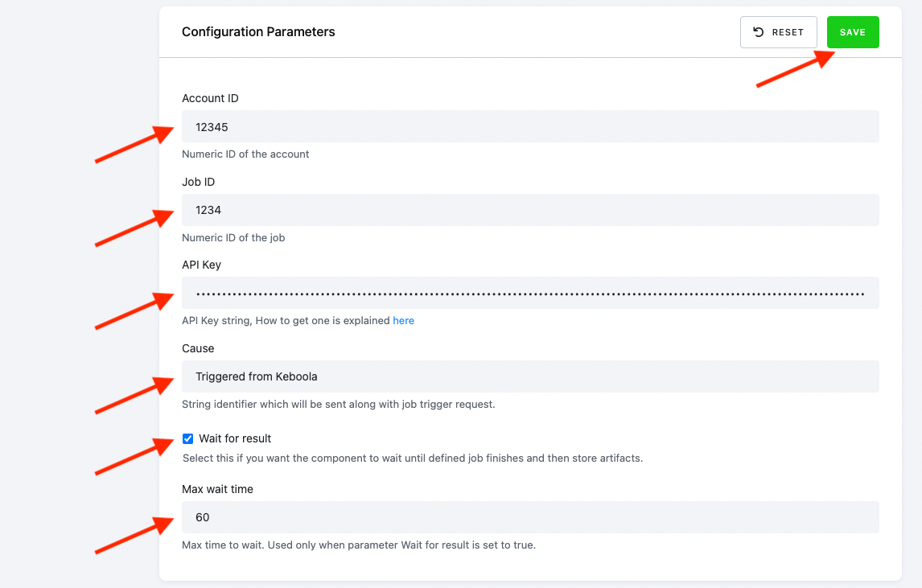
Task: Click the 'Job ID' label
Action: coord(198,182)
